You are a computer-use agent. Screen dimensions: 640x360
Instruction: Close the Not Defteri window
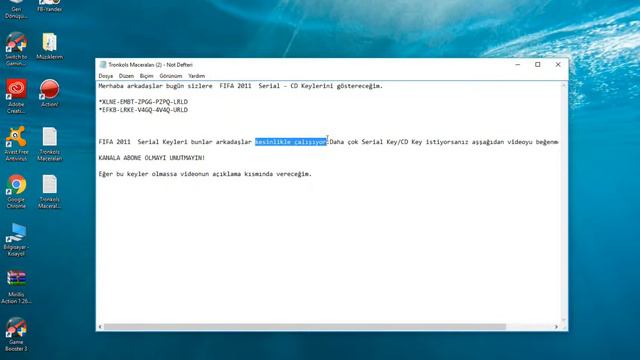pos(558,64)
